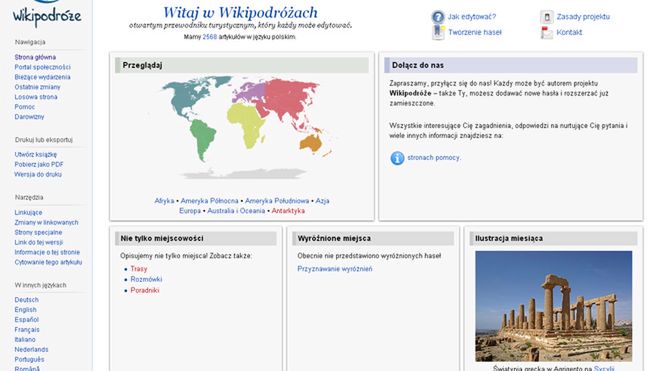The width and height of the screenshot is (660, 371).
Task: Click the 2568 article count link
Action: 210,37
